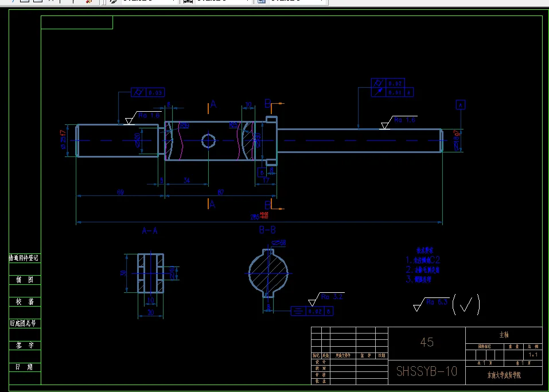This screenshot has width=549, height=392.
Task: Select the ø18g7 diameter dimension
Action: [x=457, y=140]
